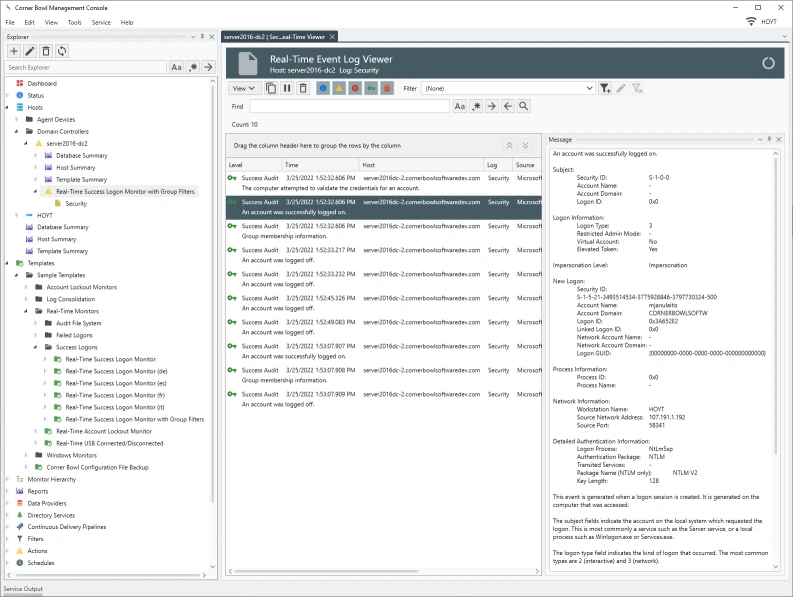Open the View menu in the menu bar
This screenshot has height=597, width=793.
pyautogui.click(x=51, y=22)
